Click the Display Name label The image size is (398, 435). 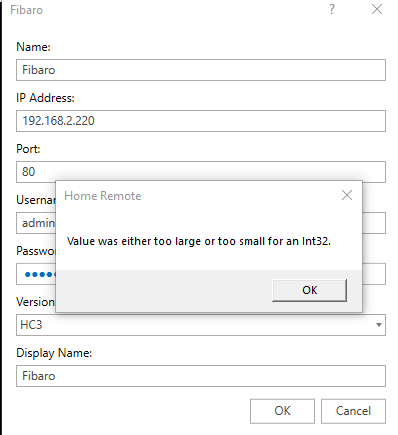click(54, 353)
